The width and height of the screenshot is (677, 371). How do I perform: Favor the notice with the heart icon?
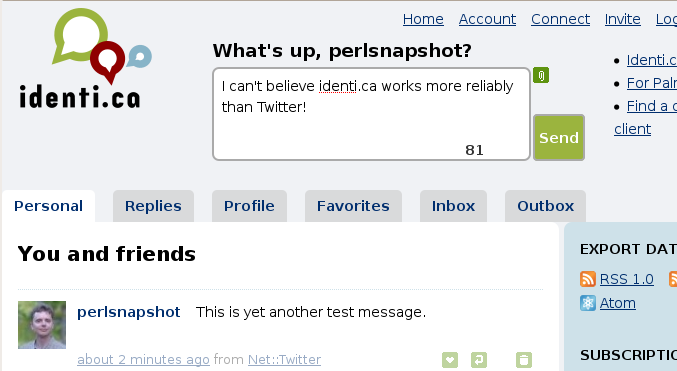point(449,359)
